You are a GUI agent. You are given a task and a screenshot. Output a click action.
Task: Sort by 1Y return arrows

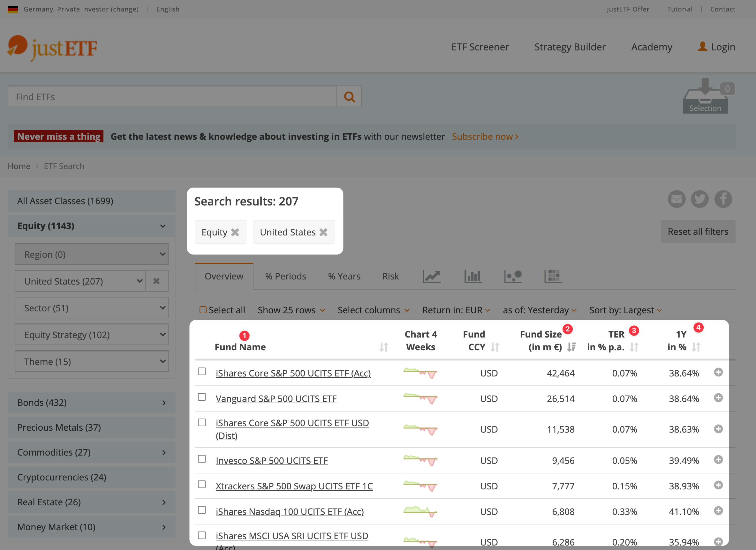click(696, 347)
